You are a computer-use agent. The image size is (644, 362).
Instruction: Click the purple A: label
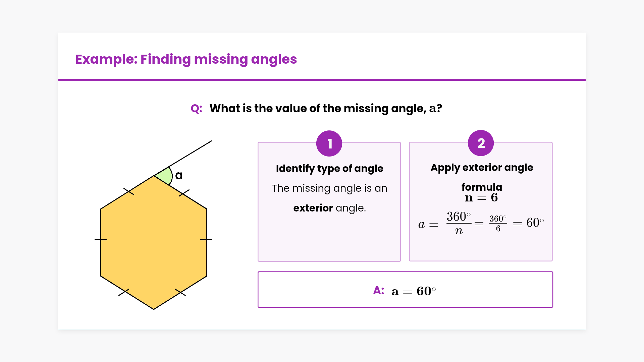coord(379,290)
